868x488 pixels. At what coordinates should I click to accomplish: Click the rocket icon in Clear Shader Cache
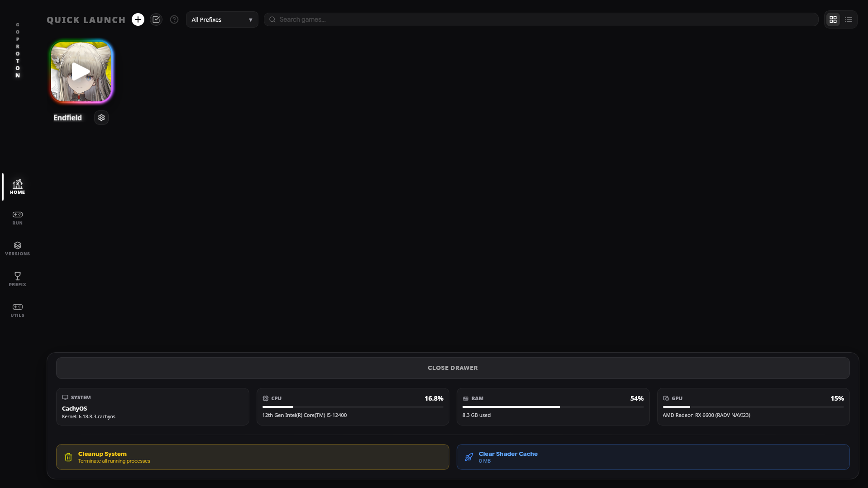[x=469, y=457]
